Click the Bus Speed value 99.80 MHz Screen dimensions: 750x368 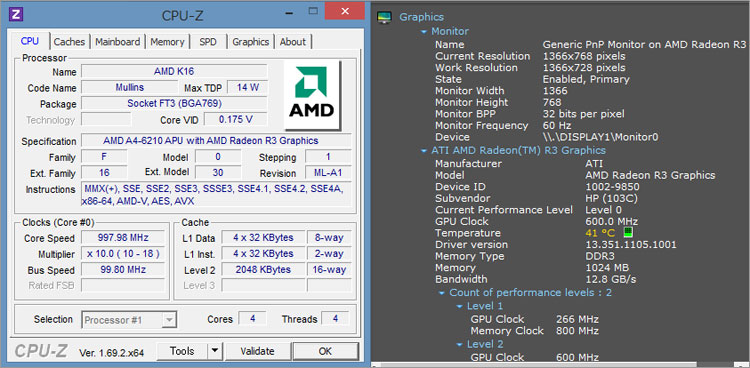click(123, 269)
